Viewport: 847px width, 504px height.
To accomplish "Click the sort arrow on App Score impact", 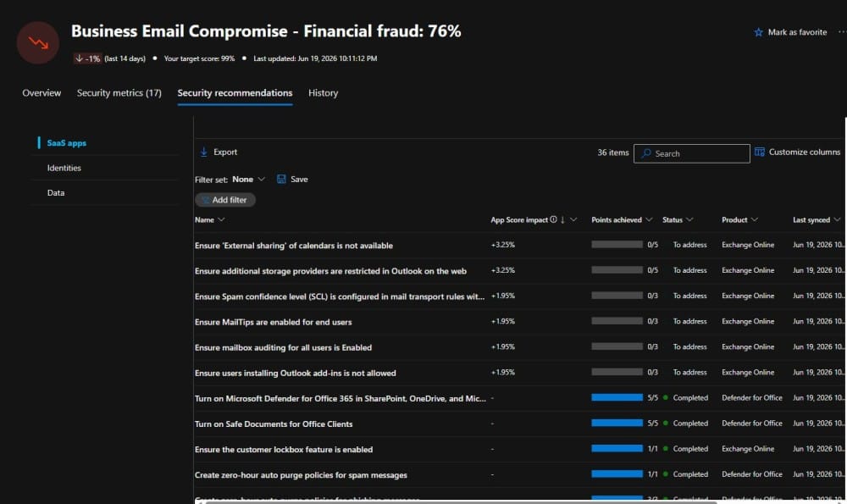I will [563, 220].
